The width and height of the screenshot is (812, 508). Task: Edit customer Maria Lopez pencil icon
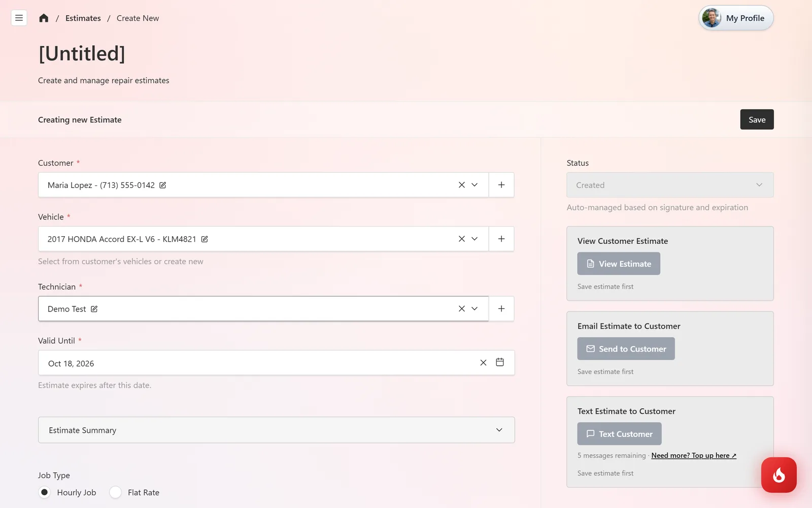(162, 185)
